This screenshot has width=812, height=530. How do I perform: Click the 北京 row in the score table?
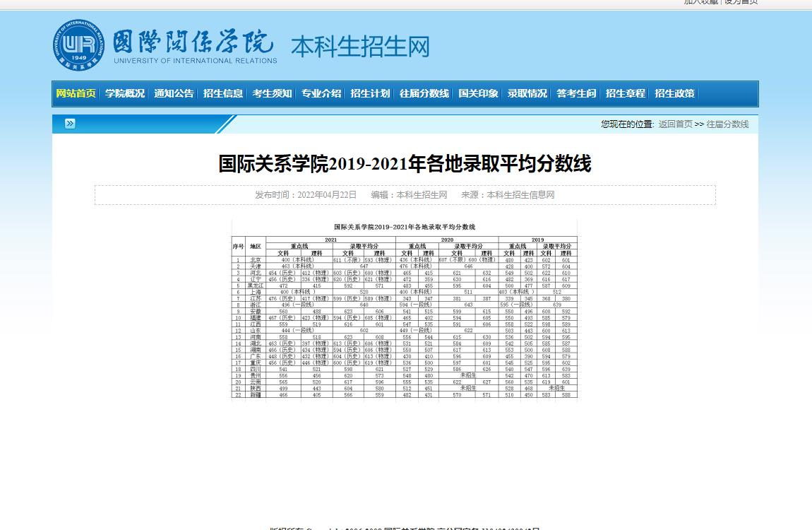pos(405,260)
